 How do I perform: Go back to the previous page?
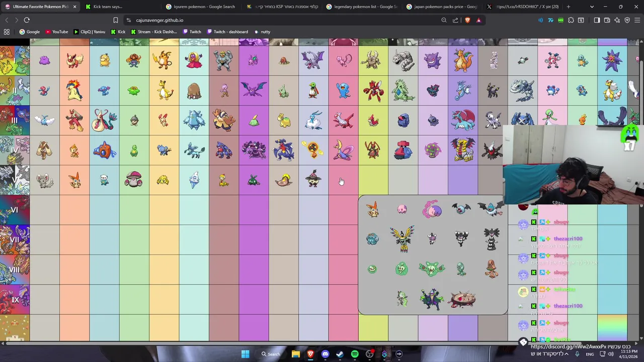tap(7, 20)
